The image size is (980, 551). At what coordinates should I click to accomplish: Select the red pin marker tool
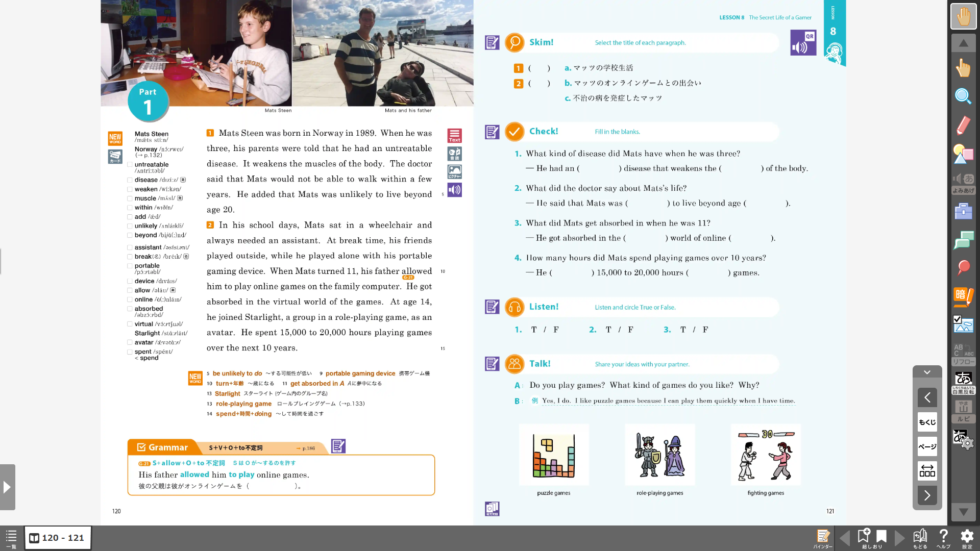[x=963, y=267]
